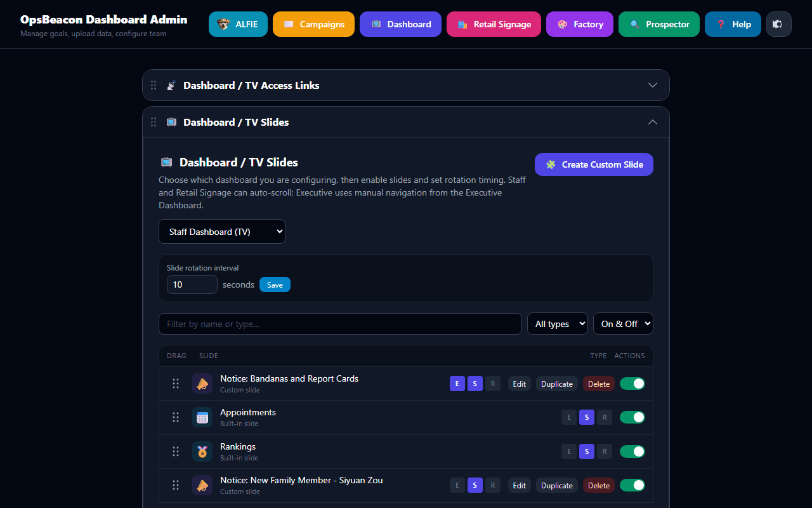812x508 pixels.
Task: Open the Help page
Action: tap(733, 24)
